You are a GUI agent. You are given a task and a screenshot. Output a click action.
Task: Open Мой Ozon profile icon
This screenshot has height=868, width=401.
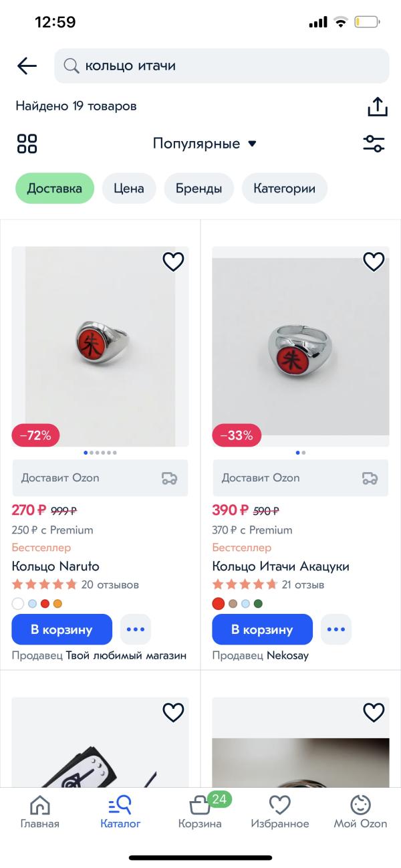click(x=360, y=811)
